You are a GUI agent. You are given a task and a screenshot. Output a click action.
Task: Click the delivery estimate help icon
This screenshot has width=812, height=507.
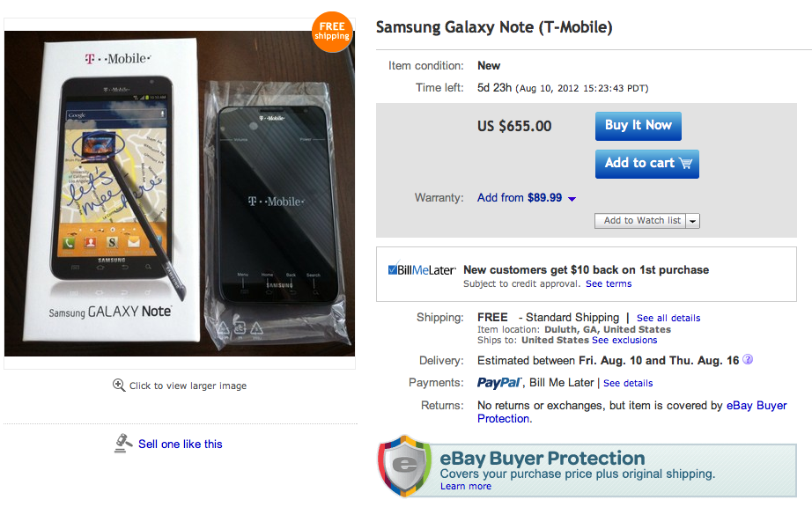pyautogui.click(x=748, y=360)
